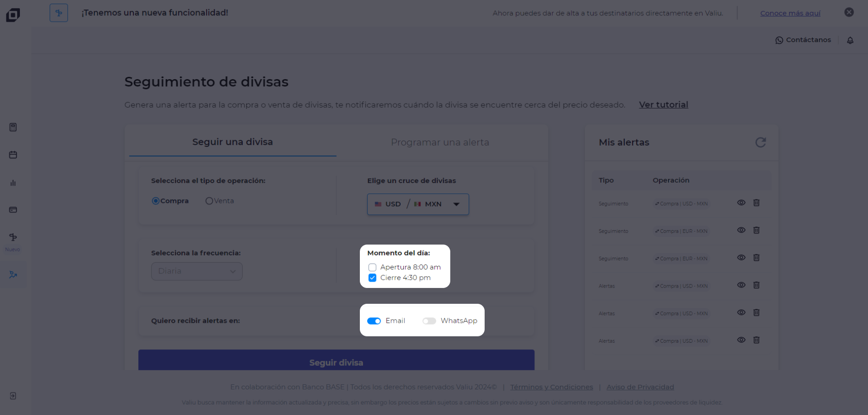868x415 pixels.
Task: Open the Diaria frequency dropdown
Action: 197,271
